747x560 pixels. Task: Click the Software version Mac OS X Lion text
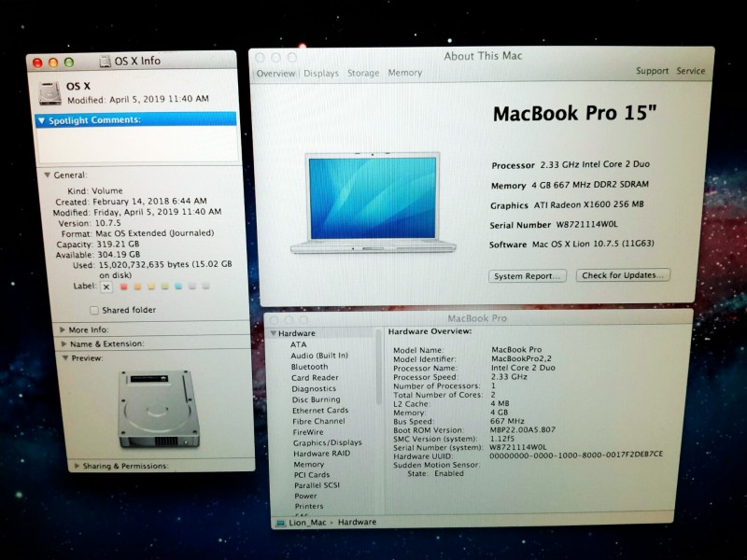(x=593, y=245)
